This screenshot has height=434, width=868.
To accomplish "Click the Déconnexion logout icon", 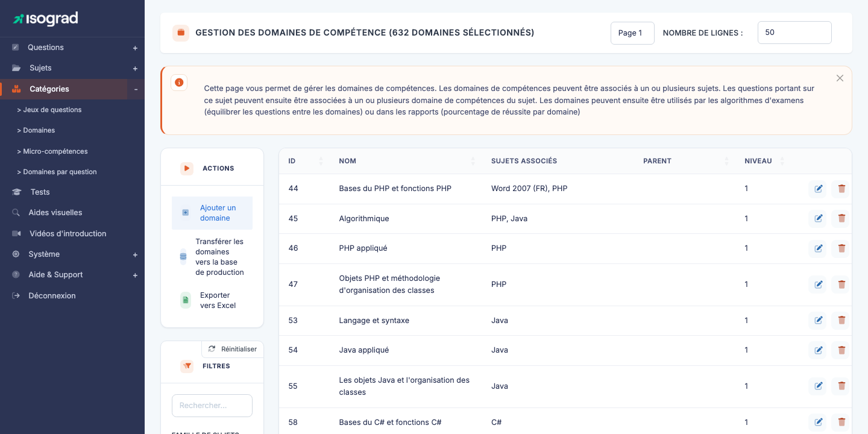I will tap(16, 296).
